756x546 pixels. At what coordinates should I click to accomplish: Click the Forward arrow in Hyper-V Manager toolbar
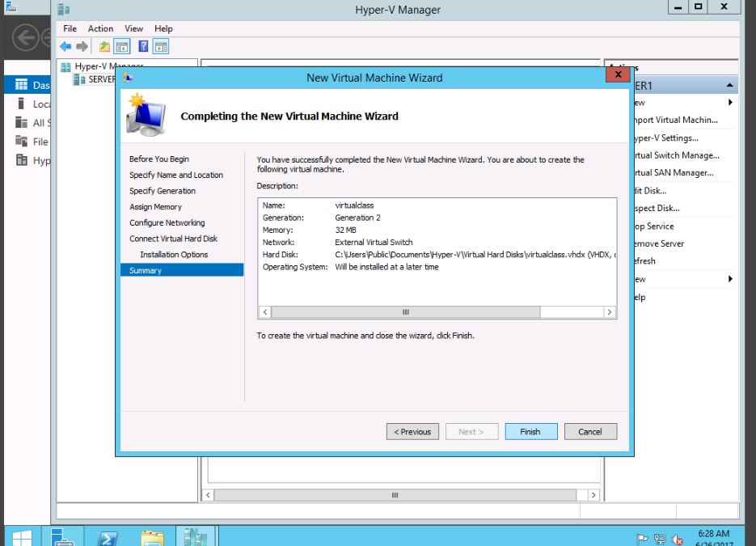coord(82,47)
